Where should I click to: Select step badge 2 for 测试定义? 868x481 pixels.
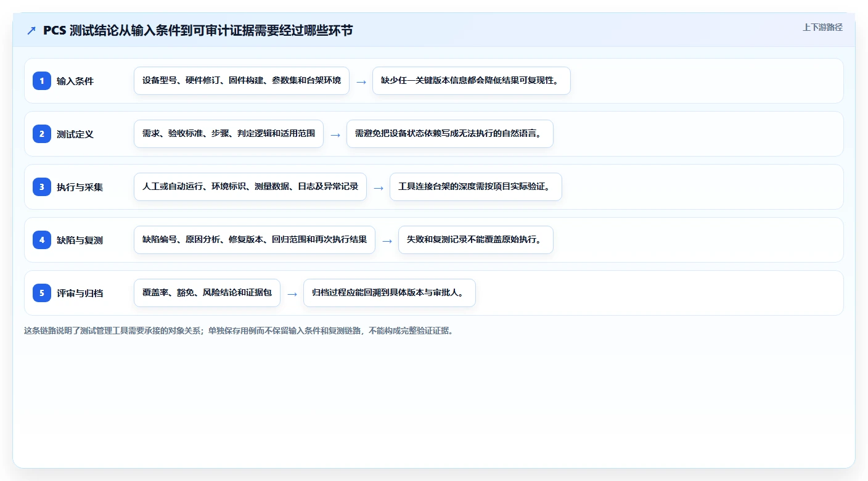point(42,133)
